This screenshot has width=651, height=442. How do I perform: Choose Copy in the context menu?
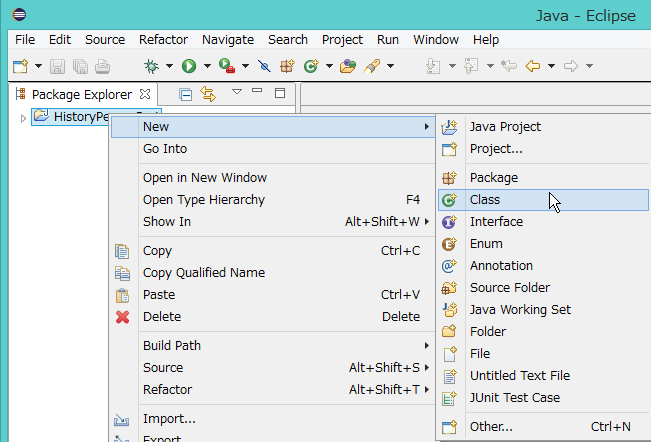[272, 251]
